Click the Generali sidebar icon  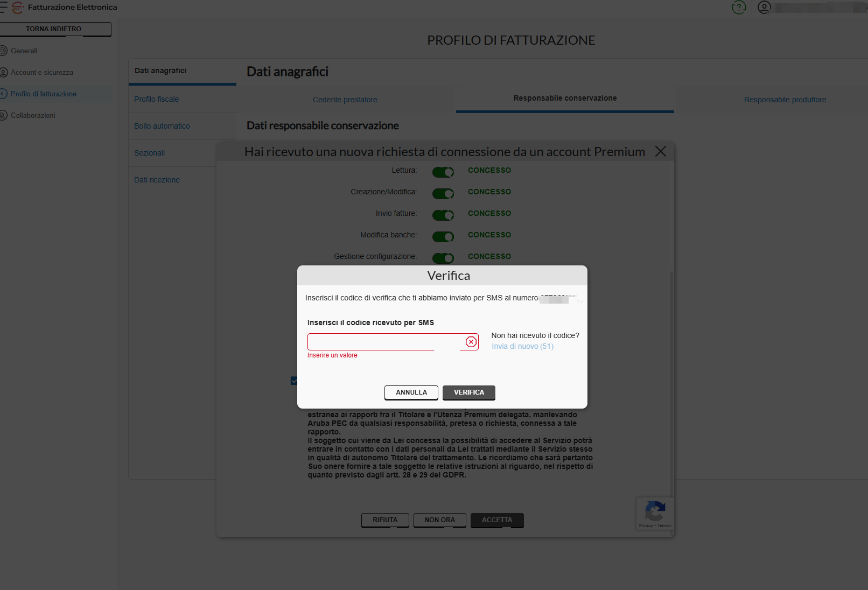point(4,51)
